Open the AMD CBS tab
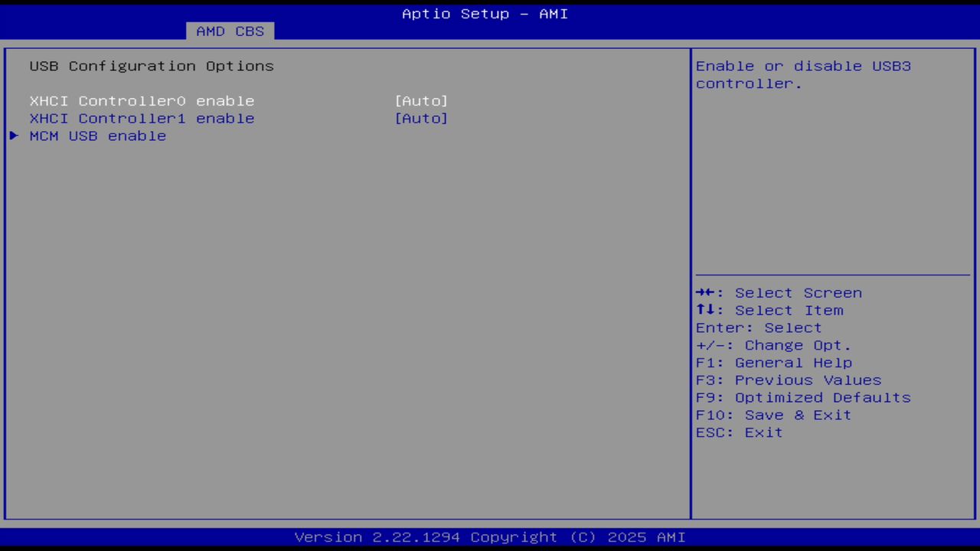This screenshot has width=980, height=551. pyautogui.click(x=230, y=31)
